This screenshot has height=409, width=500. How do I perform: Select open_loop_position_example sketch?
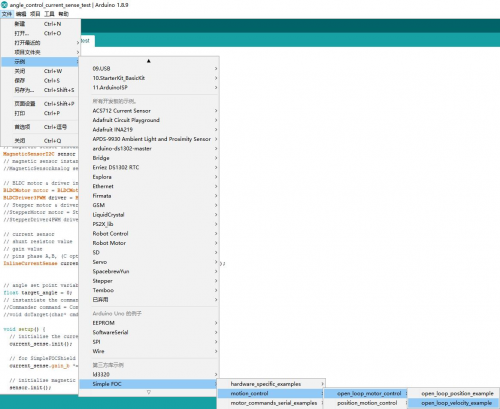[454, 394]
